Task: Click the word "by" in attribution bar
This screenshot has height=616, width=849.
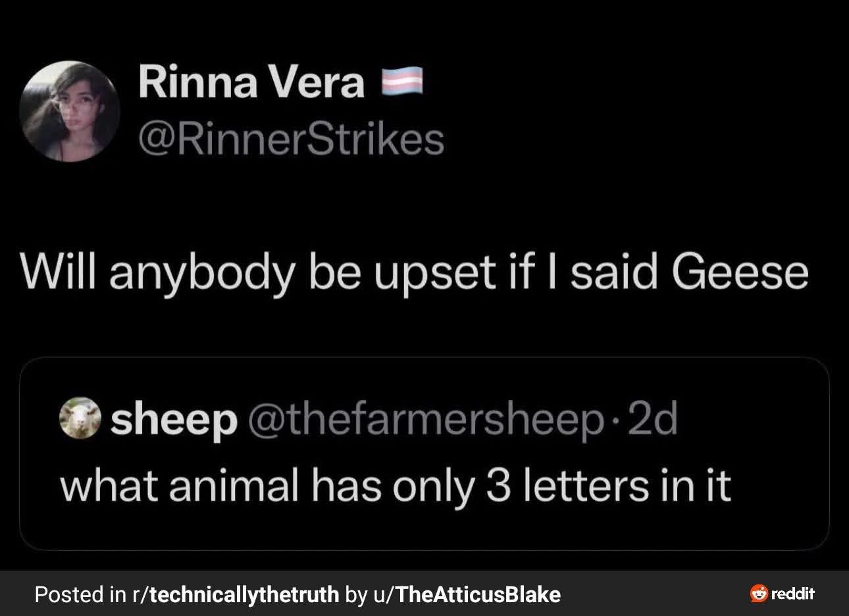Action: pyautogui.click(x=355, y=595)
